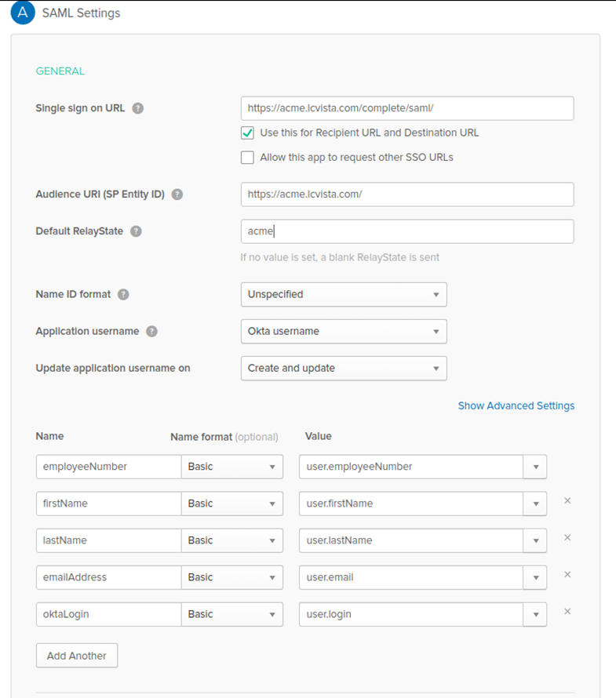Click help icon beside Name ID format

[x=123, y=294]
